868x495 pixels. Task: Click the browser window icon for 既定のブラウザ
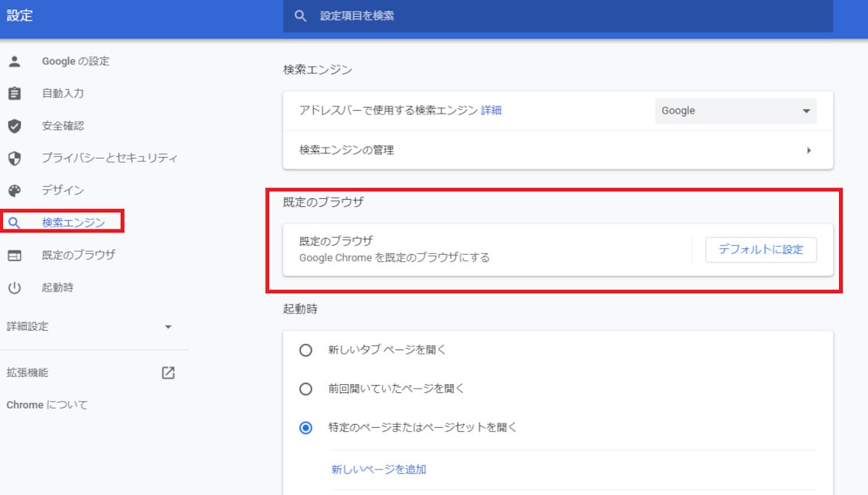tap(14, 255)
